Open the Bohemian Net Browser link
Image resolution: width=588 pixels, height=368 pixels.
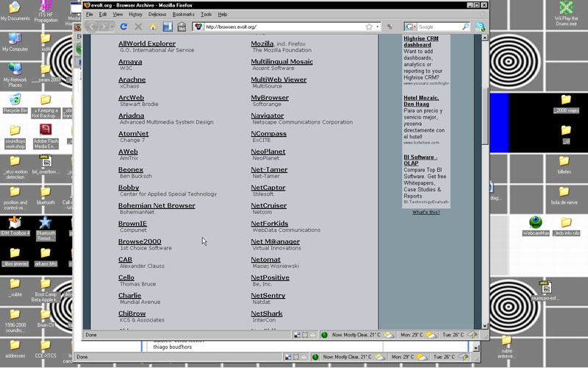tap(157, 205)
